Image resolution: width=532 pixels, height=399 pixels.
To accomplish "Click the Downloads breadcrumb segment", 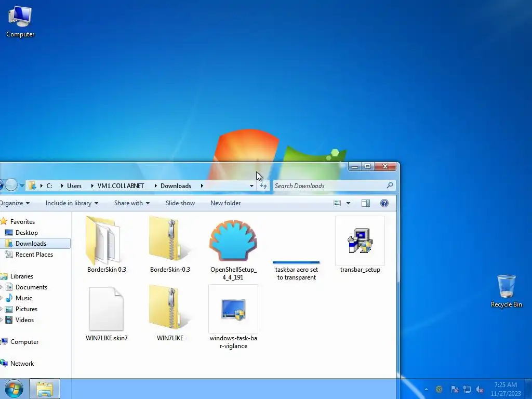I will [176, 186].
